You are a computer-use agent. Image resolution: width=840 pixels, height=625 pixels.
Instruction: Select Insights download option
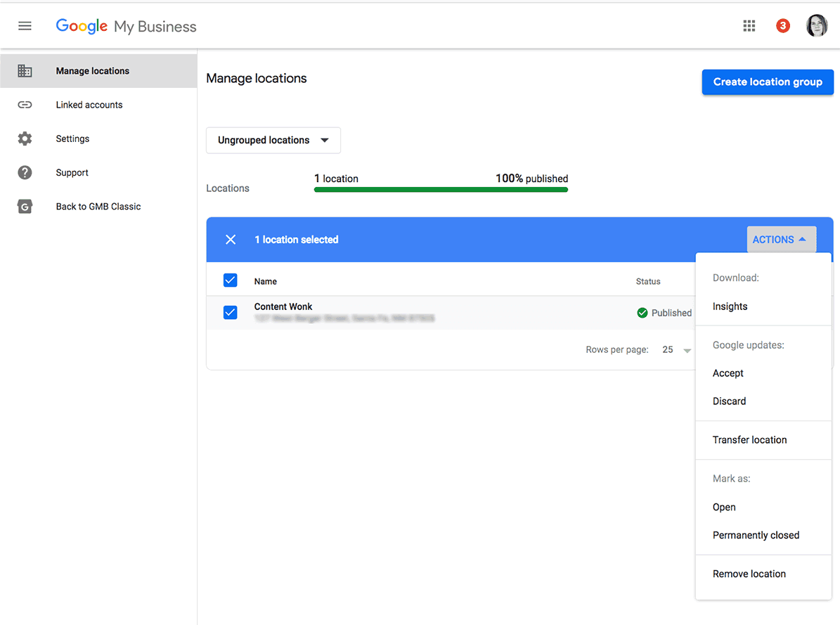pyautogui.click(x=763, y=307)
